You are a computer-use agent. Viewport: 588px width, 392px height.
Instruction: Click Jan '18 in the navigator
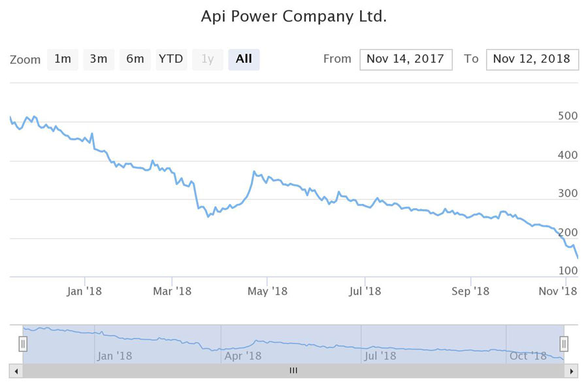click(x=114, y=356)
